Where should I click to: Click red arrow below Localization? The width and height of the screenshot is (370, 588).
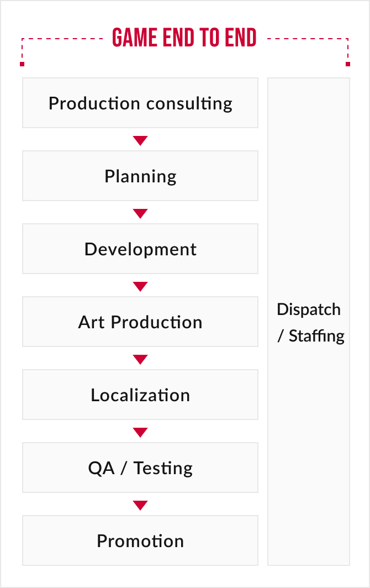[x=140, y=432]
